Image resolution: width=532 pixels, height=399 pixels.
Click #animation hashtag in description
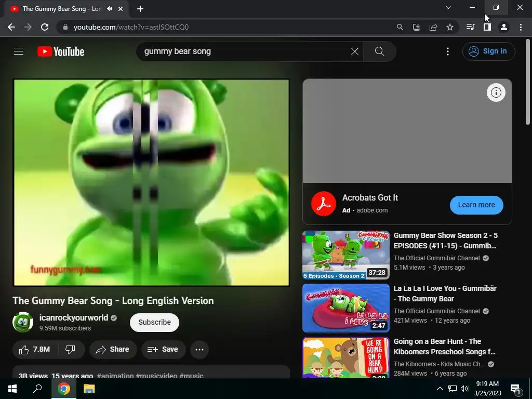(x=115, y=376)
